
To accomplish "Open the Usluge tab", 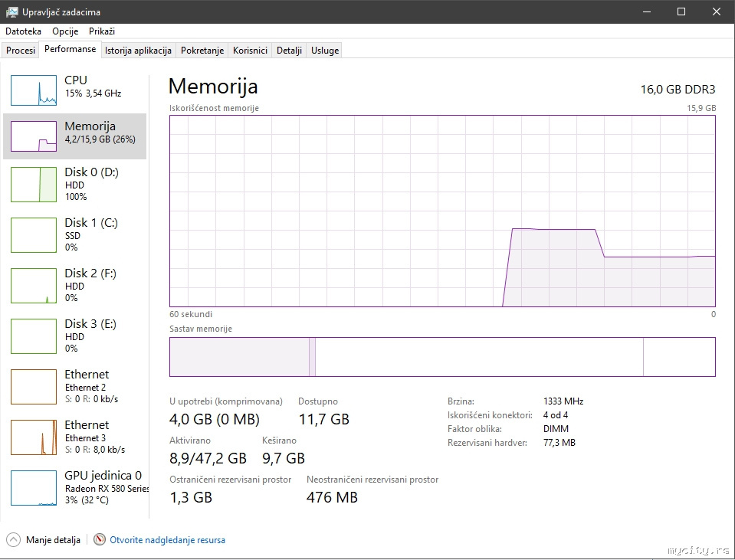I will point(325,51).
